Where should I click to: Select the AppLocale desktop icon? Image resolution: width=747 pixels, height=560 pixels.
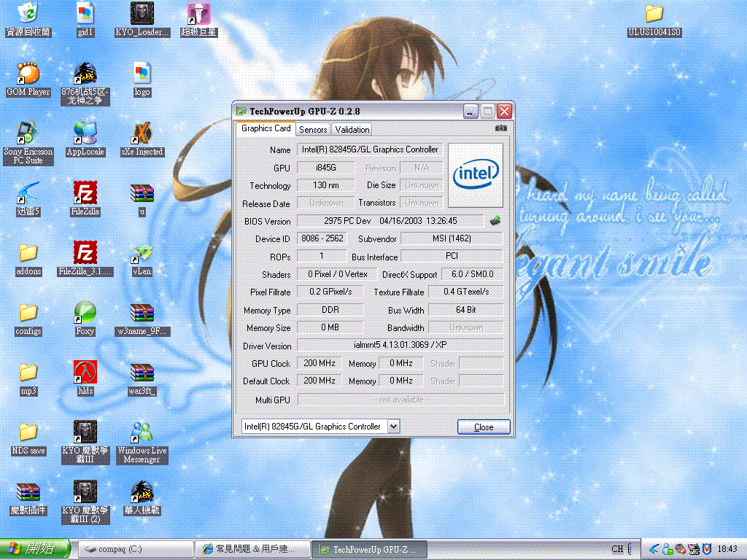coord(85,133)
